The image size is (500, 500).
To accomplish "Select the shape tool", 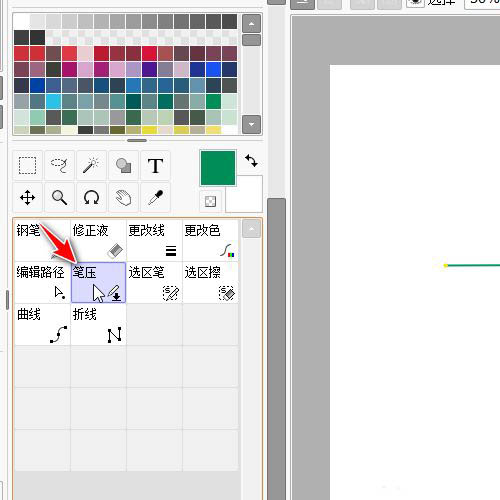I will coord(123,165).
